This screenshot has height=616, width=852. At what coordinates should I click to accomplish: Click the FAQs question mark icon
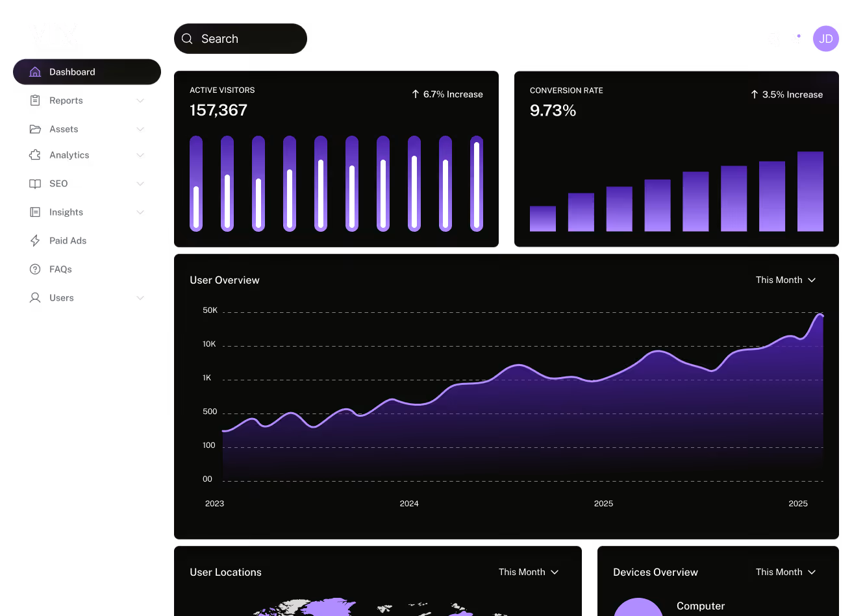35,269
